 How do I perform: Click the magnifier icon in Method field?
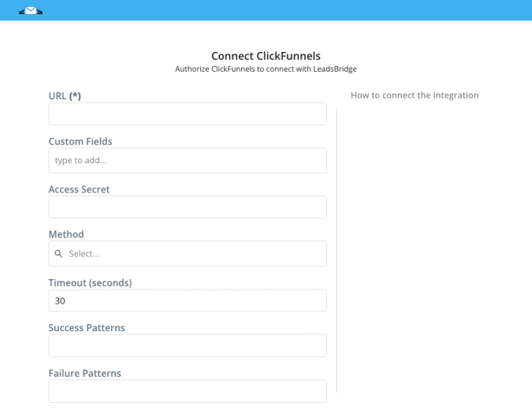58,253
